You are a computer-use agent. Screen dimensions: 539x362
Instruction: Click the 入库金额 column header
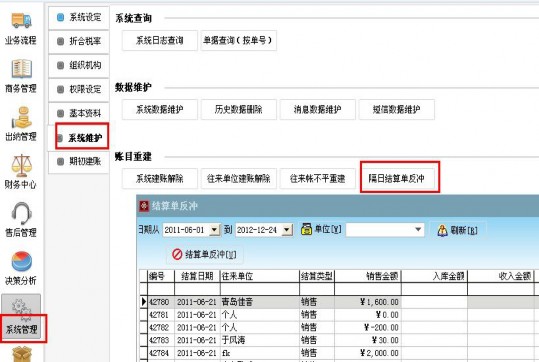(x=434, y=276)
